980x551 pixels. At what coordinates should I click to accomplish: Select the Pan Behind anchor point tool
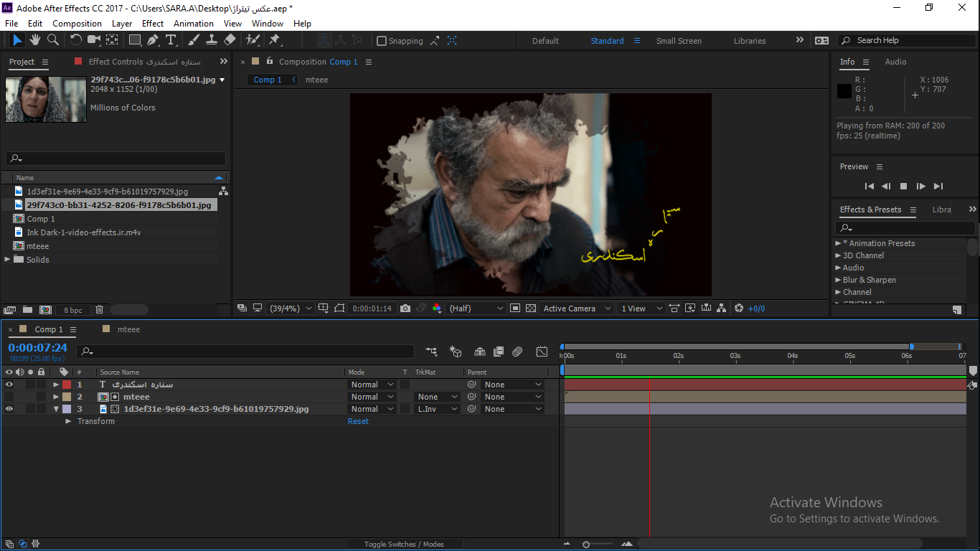(x=113, y=40)
